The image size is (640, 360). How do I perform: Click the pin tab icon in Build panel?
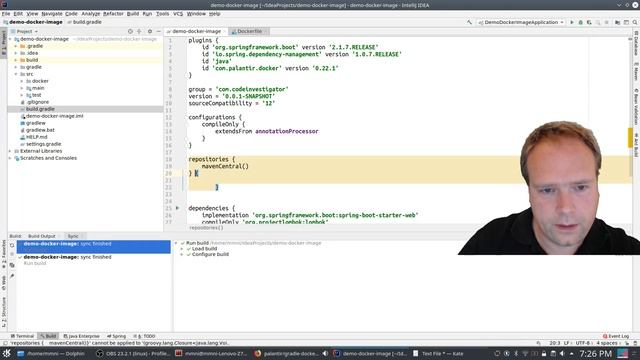(12, 276)
